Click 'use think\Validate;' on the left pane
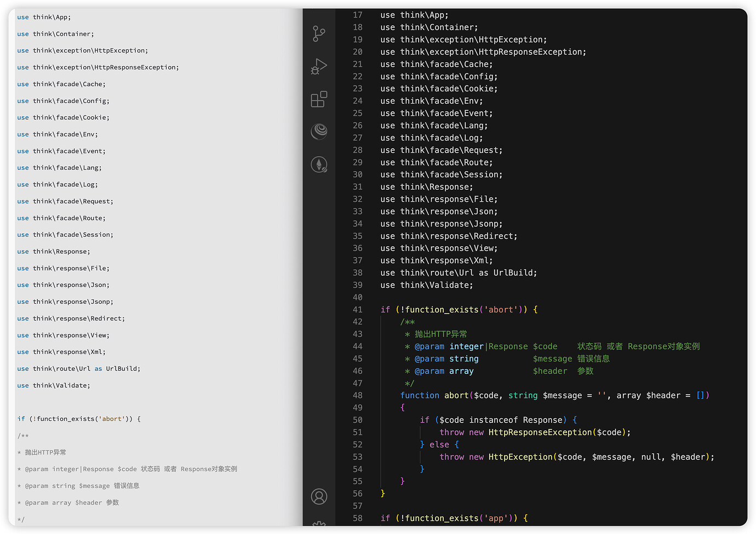Image resolution: width=756 pixels, height=534 pixels. tap(54, 385)
